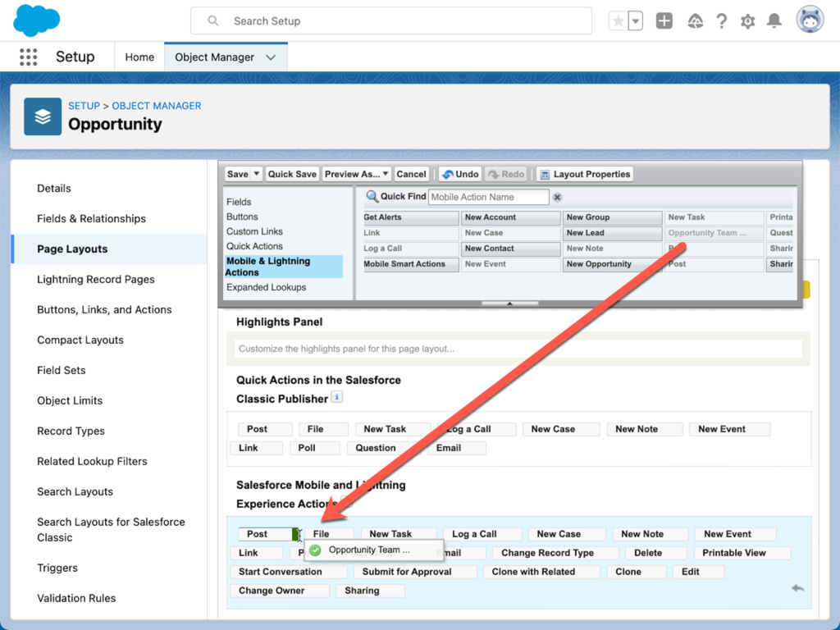This screenshot has height=630, width=840.
Task: Click the Quick Find action name field
Action: pyautogui.click(x=488, y=197)
